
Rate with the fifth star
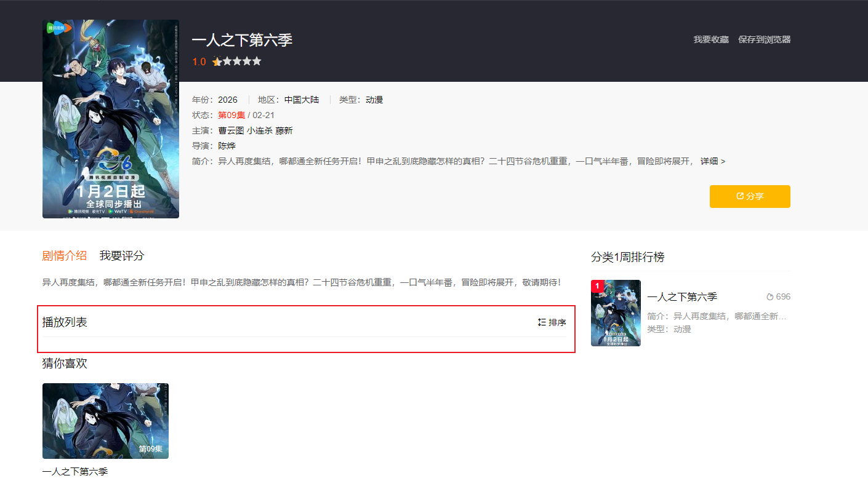(x=257, y=62)
